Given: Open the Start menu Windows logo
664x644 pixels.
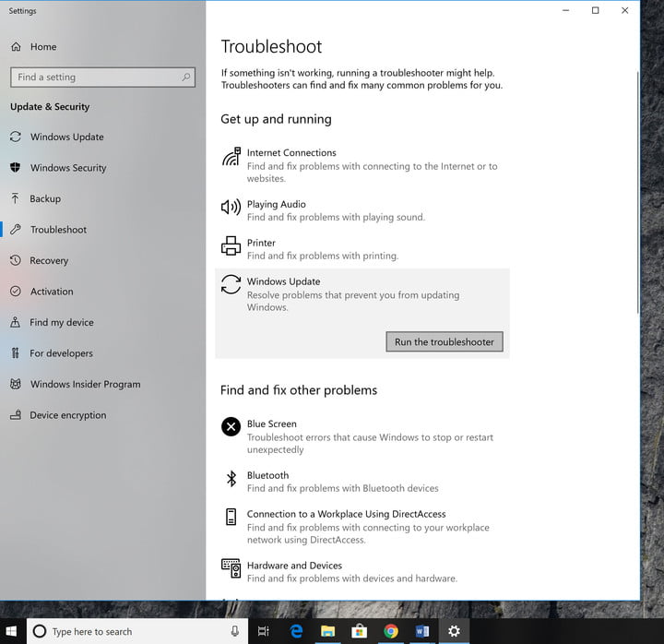Looking at the screenshot, I should 11,631.
